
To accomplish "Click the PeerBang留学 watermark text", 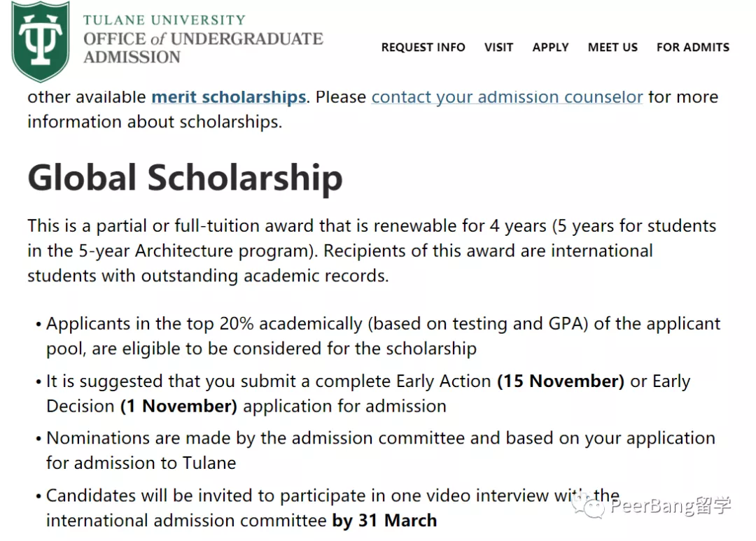I will coord(670,505).
